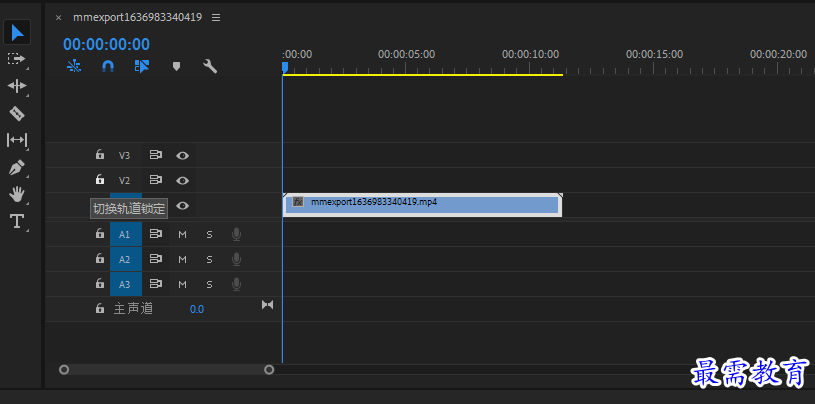Viewport: 815px width, 404px height.
Task: Mute the A2 track
Action: 182,259
